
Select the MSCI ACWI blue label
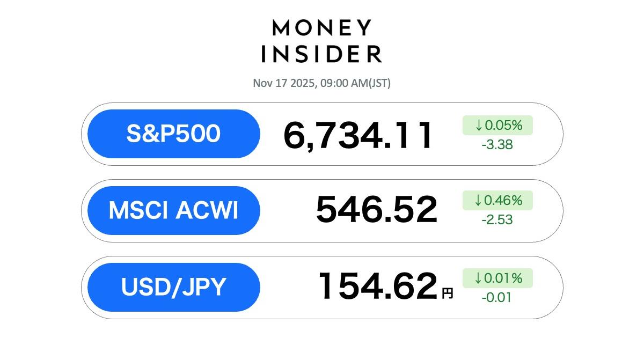pos(173,211)
